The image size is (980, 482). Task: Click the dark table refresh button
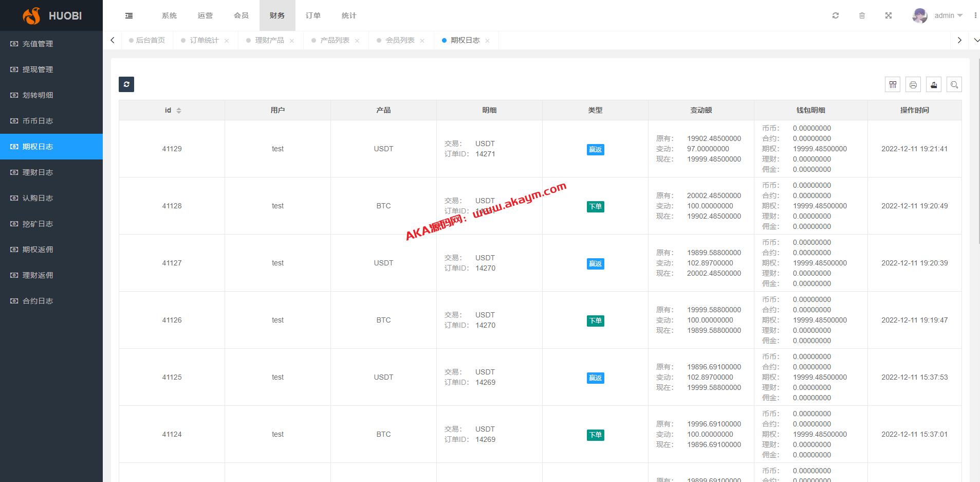coord(126,84)
